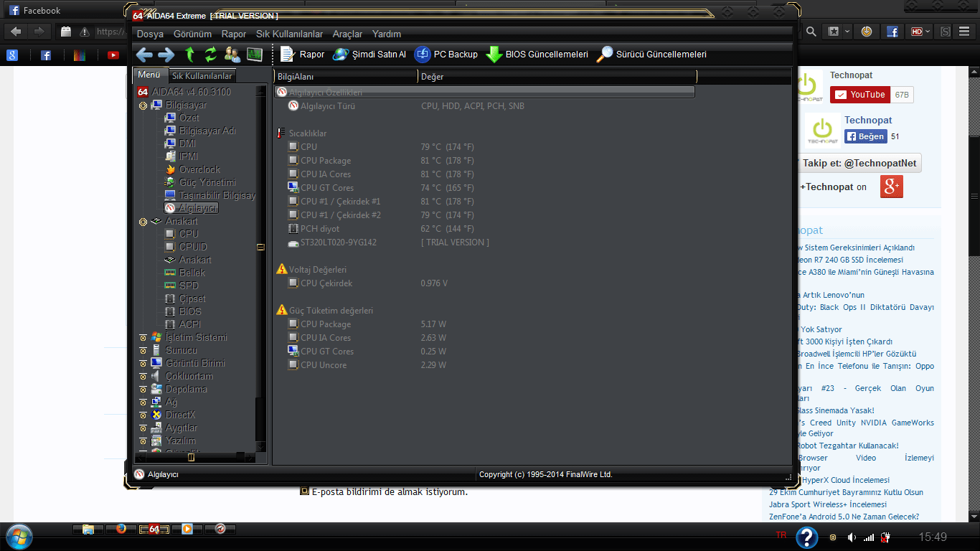Switch to the Menü tab in the left panel
This screenshot has height=551, width=980.
(149, 75)
